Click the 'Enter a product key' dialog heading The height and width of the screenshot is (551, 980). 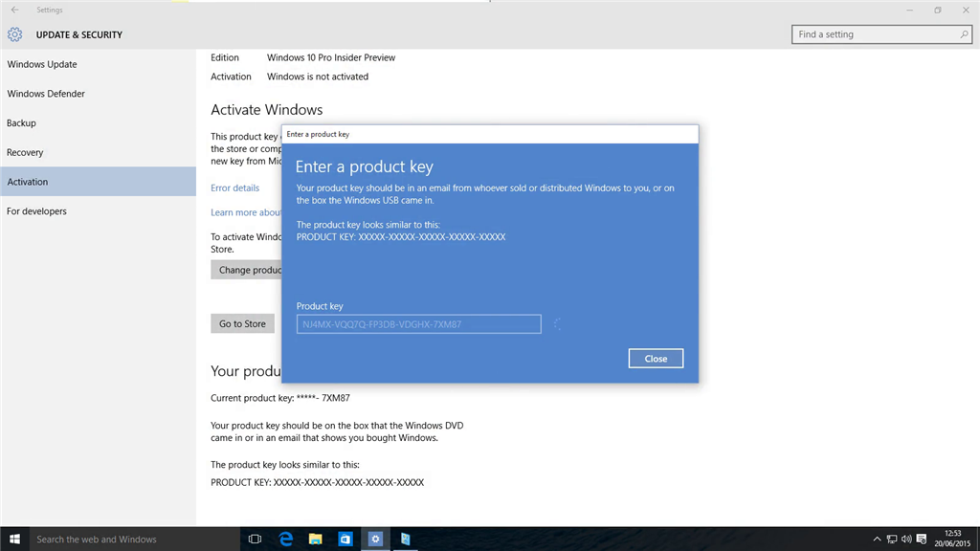pyautogui.click(x=365, y=166)
